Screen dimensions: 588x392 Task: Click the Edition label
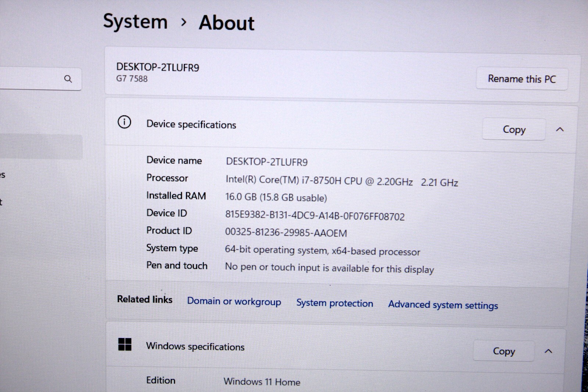point(161,380)
